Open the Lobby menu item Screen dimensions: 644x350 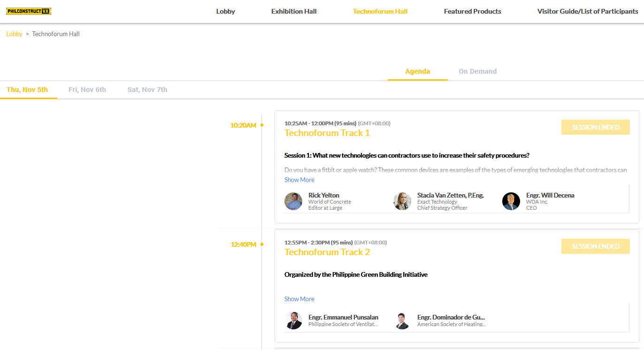(225, 11)
